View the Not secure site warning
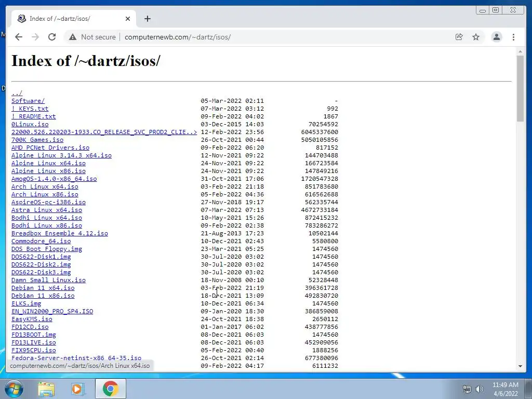 pos(92,37)
